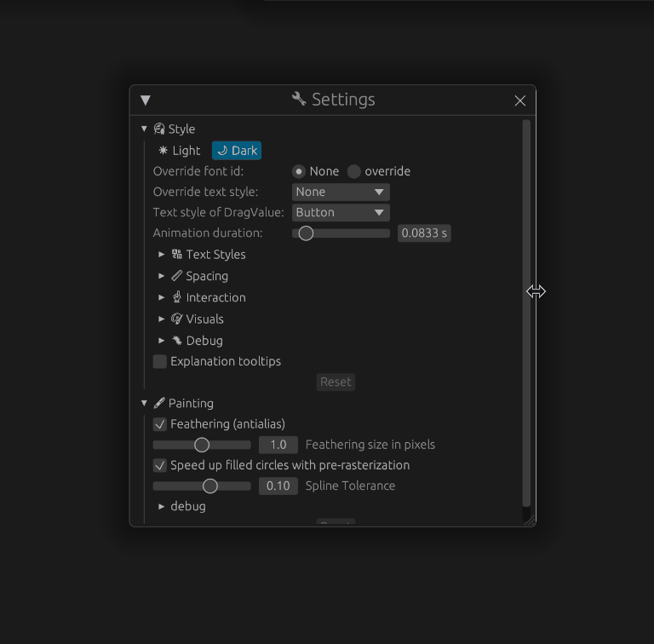Click the Style Reset button
The height and width of the screenshot is (644, 654).
tap(336, 382)
